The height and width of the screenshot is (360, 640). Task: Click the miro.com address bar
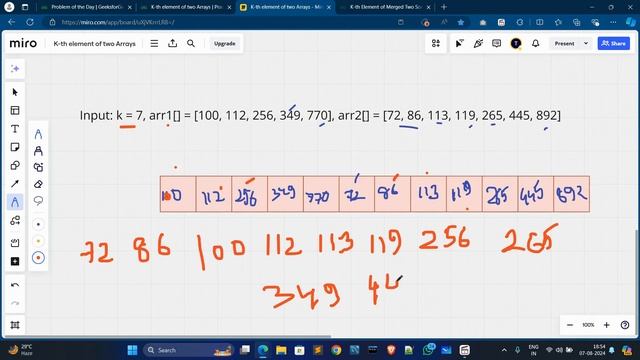(x=220, y=22)
